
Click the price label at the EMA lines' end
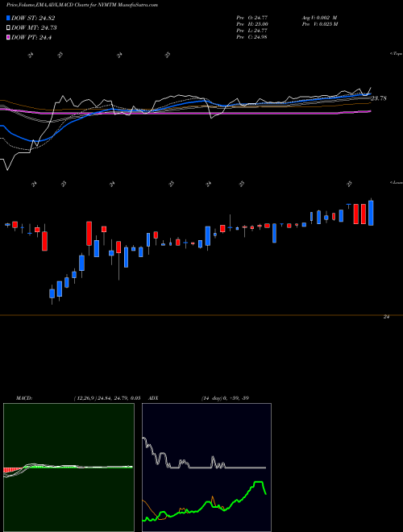click(379, 98)
